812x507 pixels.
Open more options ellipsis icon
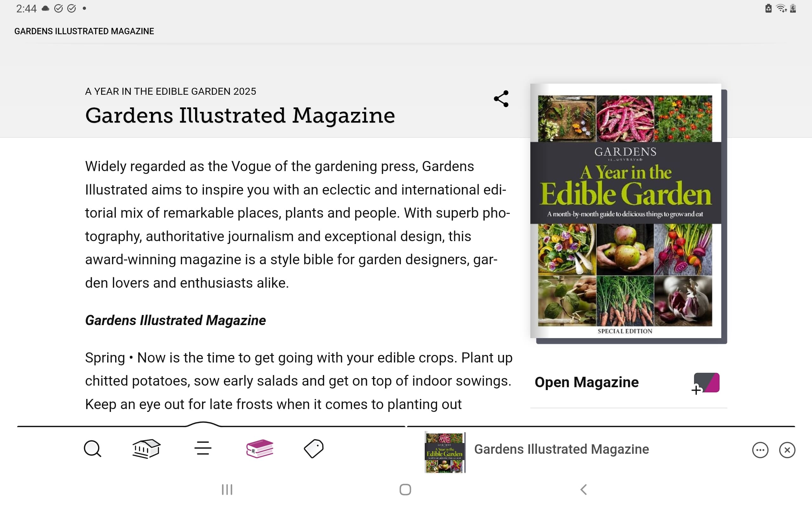[x=760, y=450]
